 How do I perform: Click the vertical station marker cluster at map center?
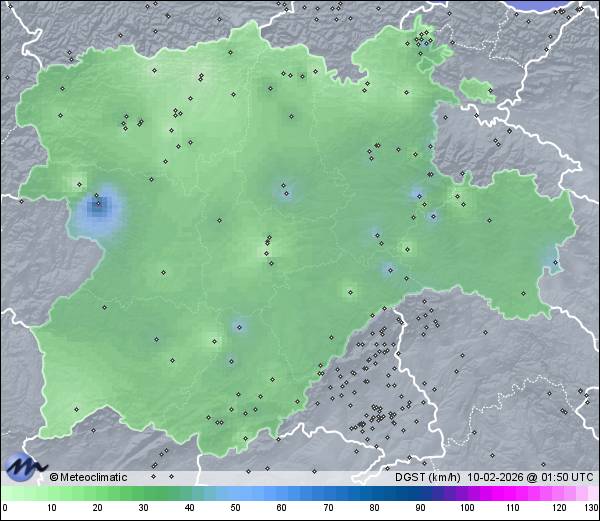coord(267,246)
